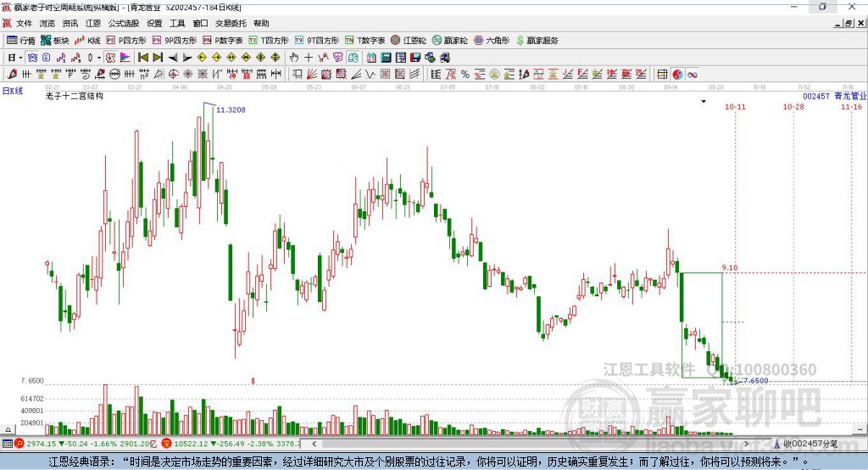
Task: Click the 行情 quotes toolbar button
Action: [20, 41]
